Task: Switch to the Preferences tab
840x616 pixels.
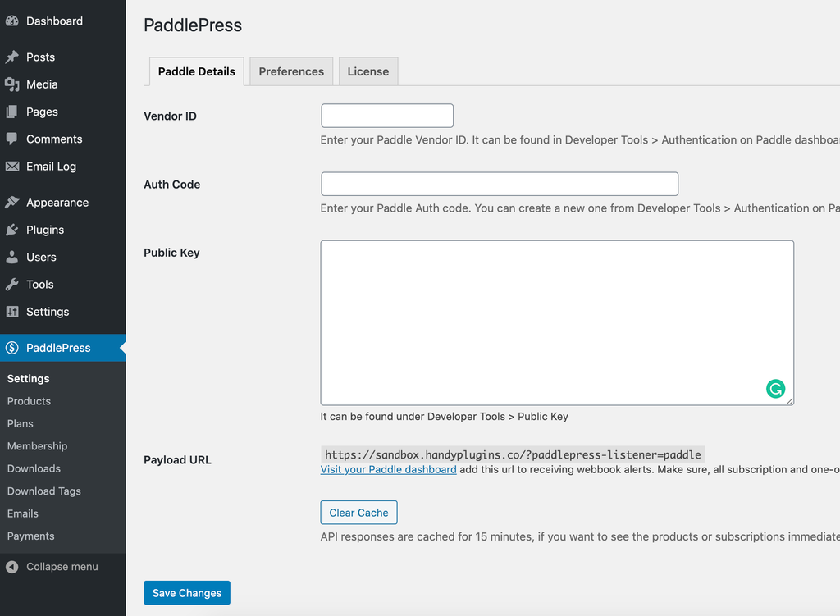Action: (291, 72)
